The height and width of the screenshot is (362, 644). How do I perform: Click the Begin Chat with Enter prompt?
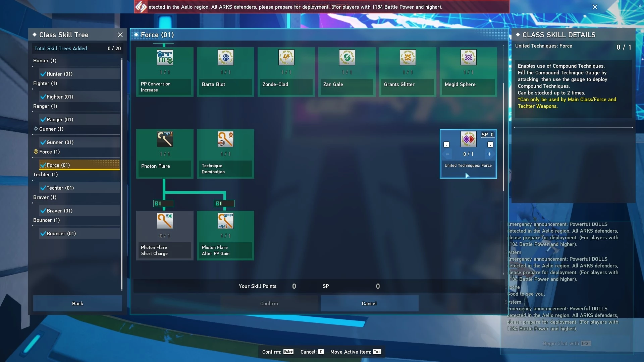point(567,343)
